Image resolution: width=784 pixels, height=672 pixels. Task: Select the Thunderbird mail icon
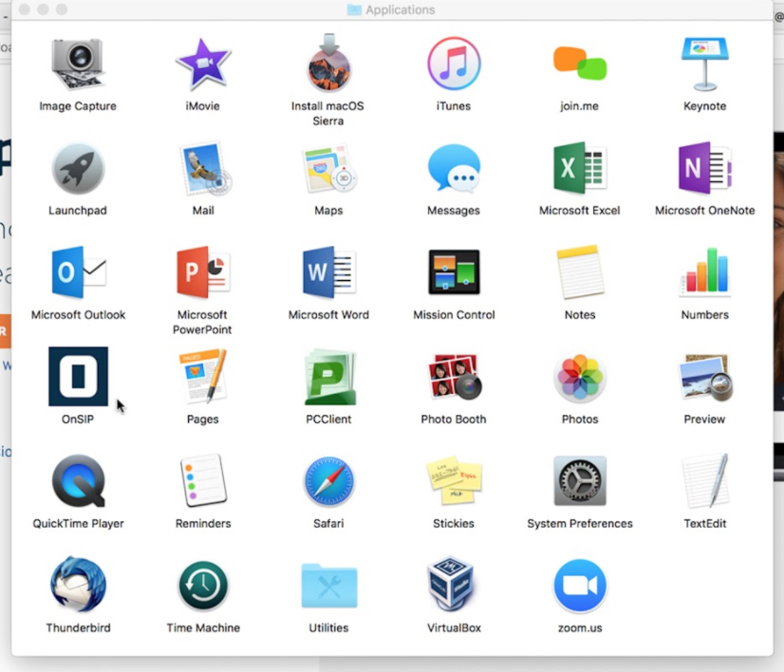pyautogui.click(x=79, y=585)
